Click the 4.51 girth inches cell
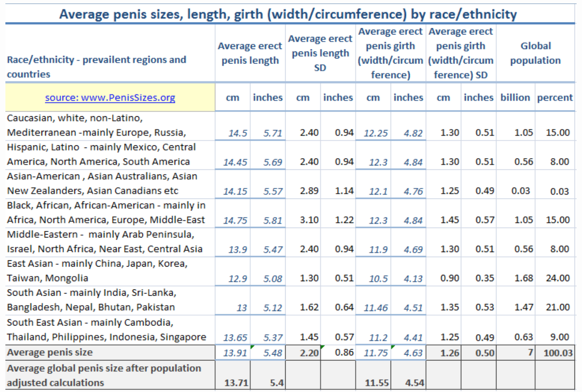 click(413, 308)
